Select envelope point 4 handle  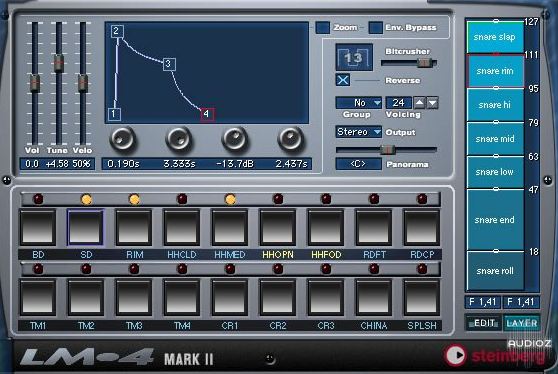pyautogui.click(x=207, y=114)
